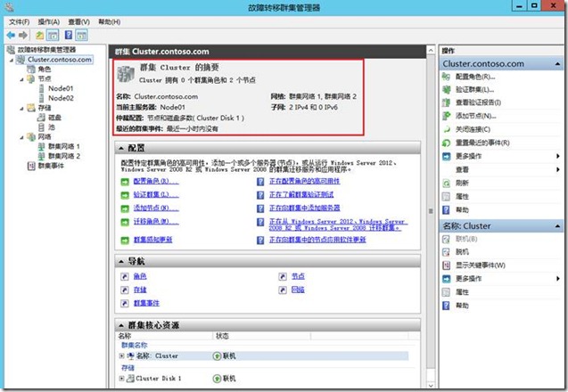Click 重置最近的事件(R) in the actions pane

pos(482,143)
